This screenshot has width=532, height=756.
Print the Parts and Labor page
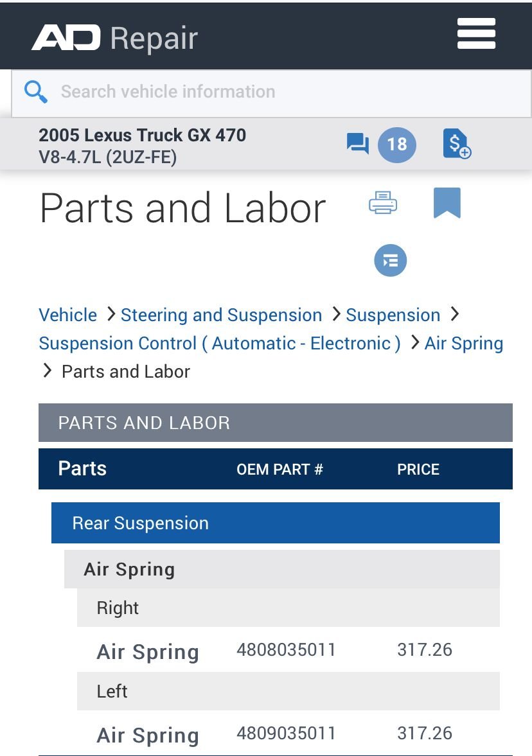(x=383, y=202)
